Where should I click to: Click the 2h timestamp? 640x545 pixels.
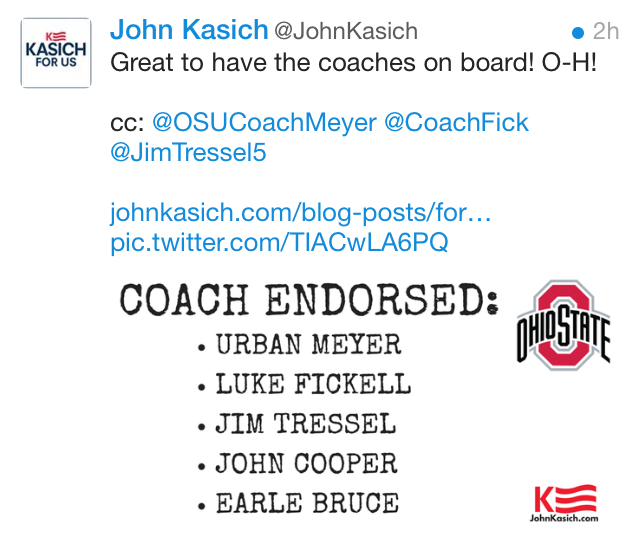605,31
